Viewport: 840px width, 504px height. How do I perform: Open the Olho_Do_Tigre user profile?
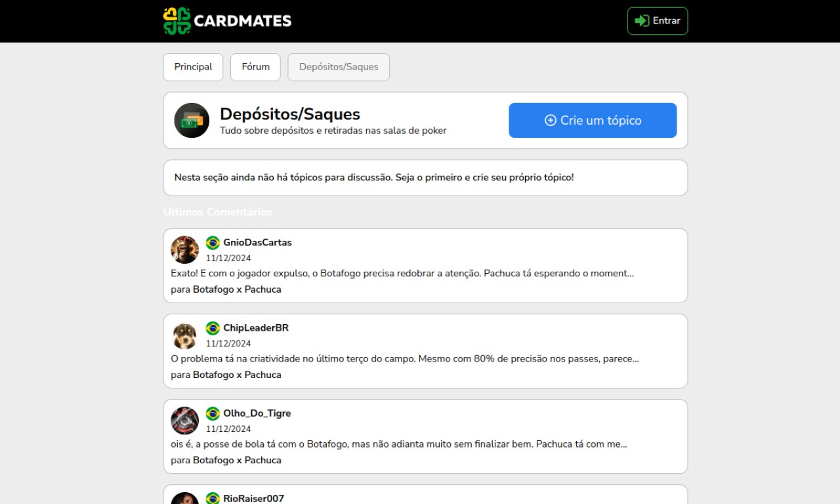point(257,413)
